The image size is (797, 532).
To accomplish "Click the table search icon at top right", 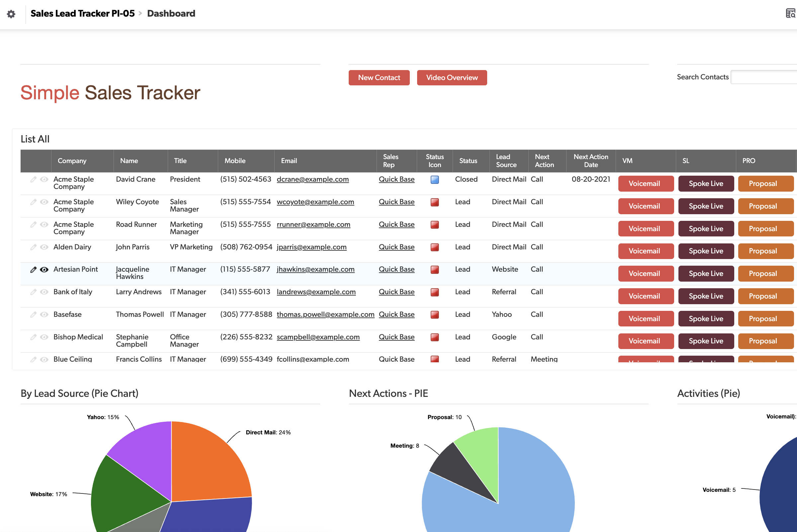I will (x=791, y=14).
